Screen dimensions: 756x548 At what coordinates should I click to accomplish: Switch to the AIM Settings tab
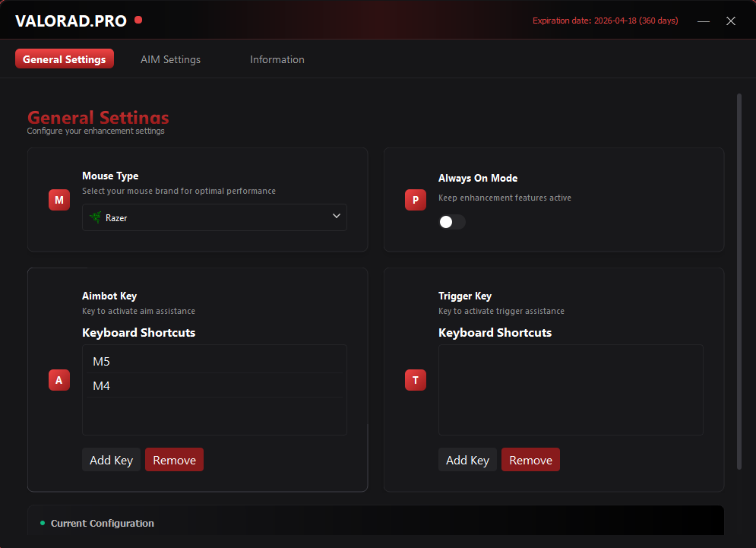tap(170, 59)
